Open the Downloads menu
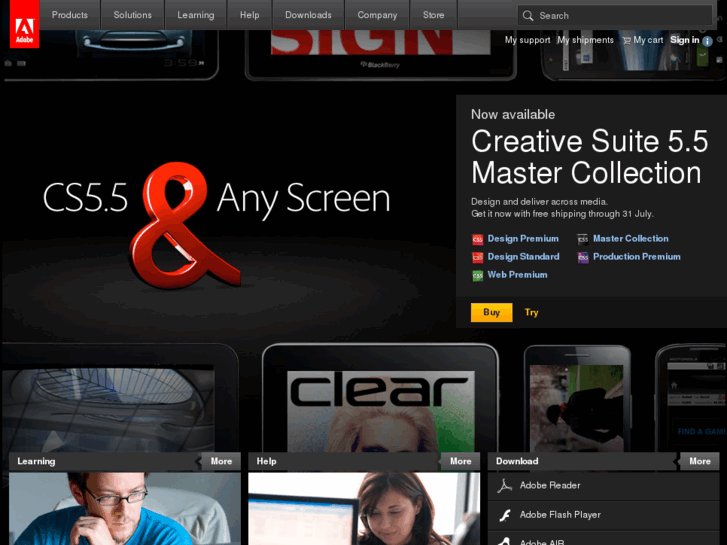727x545 pixels. click(308, 15)
